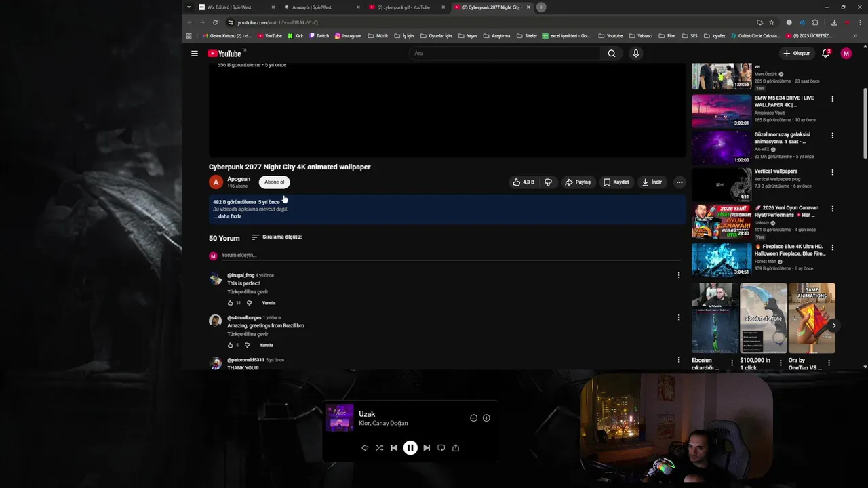Open options menu for @s4muelborges comment
The width and height of the screenshot is (868, 488).
[x=679, y=317]
